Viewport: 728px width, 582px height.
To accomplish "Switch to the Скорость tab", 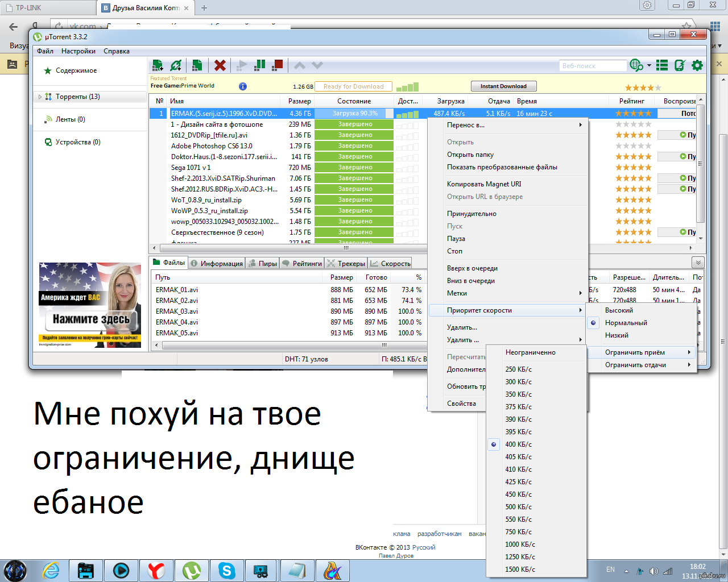I will point(390,263).
